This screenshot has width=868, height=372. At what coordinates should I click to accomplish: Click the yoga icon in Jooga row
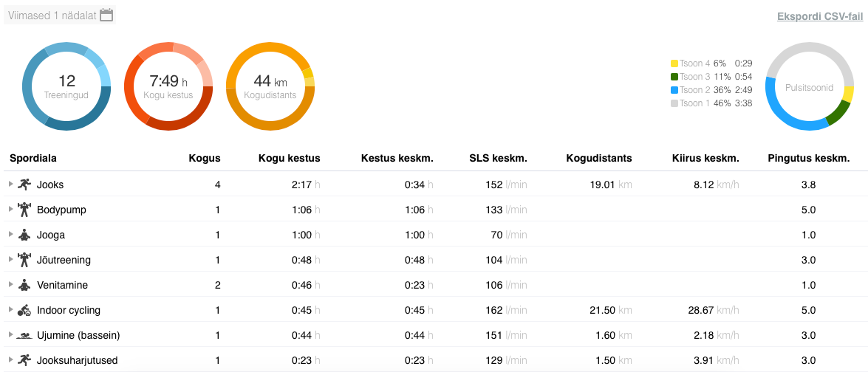[x=25, y=235]
